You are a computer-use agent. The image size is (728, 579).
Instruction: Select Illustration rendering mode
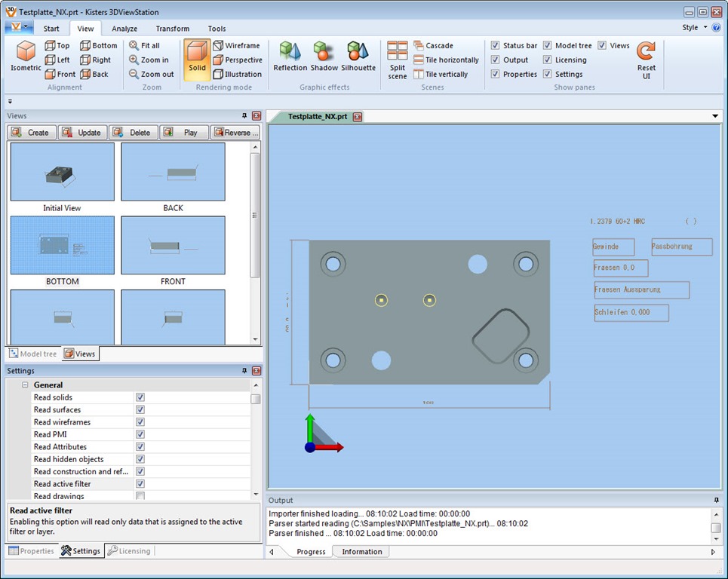click(x=237, y=74)
